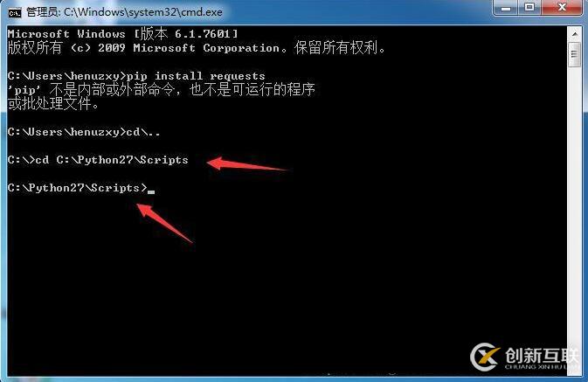
Task: Minimize the command prompt window
Action: [506, 8]
